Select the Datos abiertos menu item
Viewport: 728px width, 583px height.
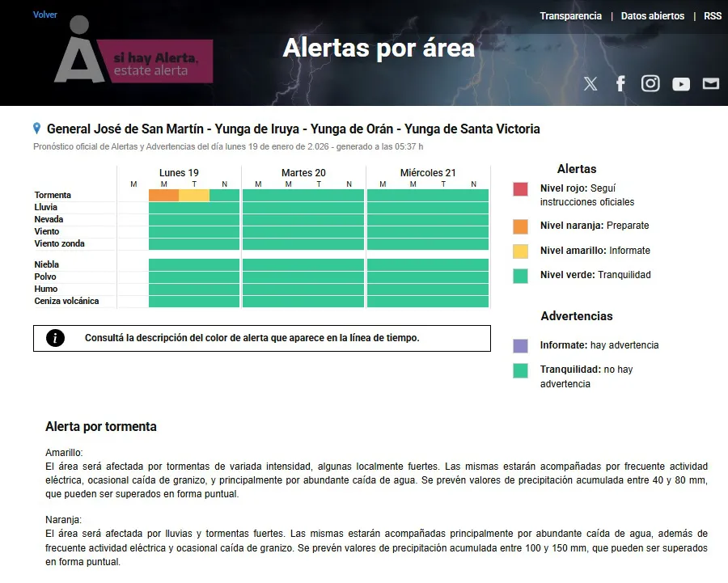click(654, 15)
